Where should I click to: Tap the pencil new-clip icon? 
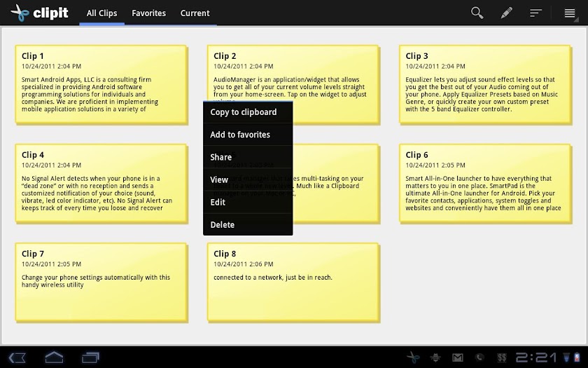click(x=506, y=13)
